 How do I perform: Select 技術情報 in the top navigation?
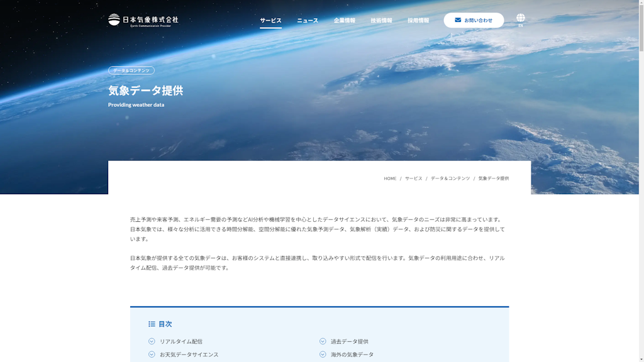(381, 21)
